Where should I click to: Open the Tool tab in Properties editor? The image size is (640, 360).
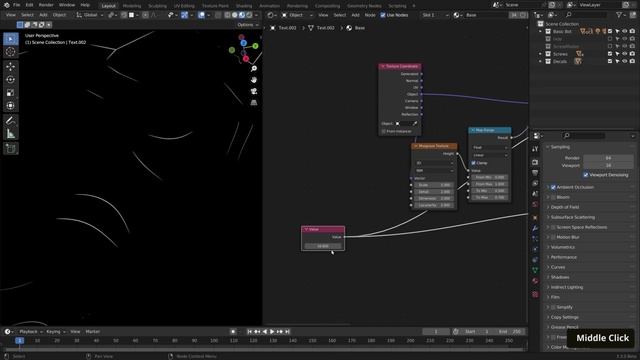click(x=535, y=149)
